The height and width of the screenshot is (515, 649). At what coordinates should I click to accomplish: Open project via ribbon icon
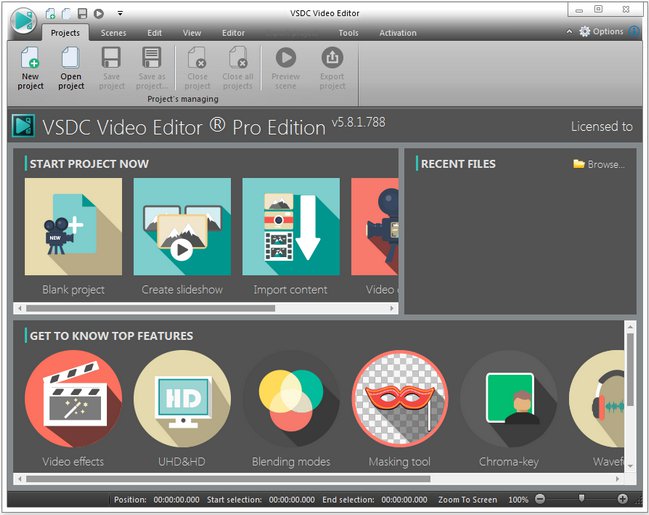point(71,58)
